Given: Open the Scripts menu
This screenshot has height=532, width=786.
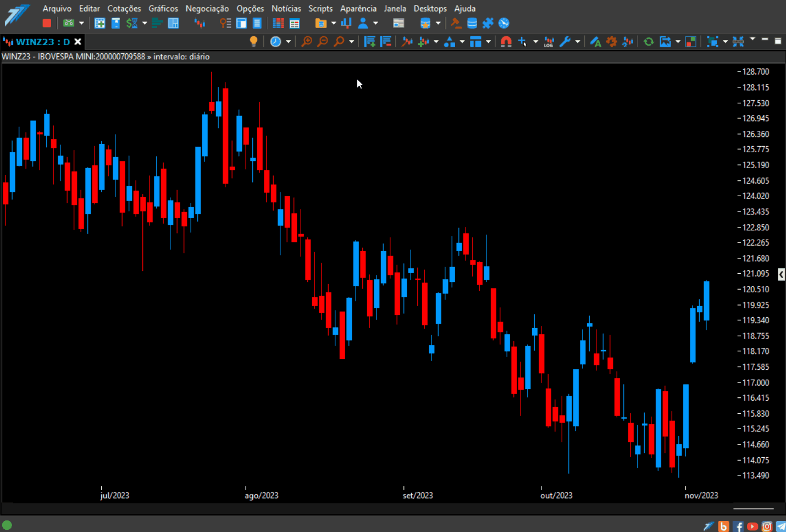Looking at the screenshot, I should point(320,8).
